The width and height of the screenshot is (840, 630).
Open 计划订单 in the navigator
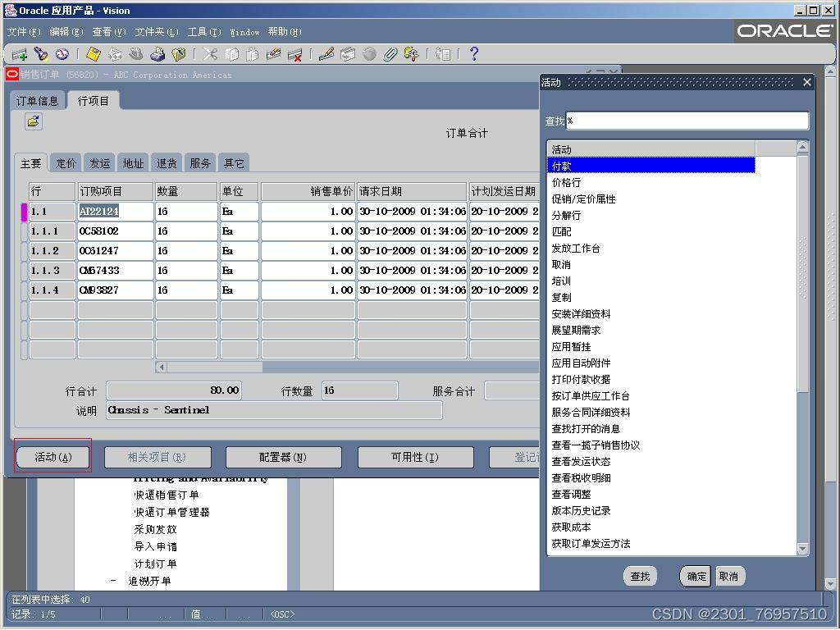coord(155,564)
